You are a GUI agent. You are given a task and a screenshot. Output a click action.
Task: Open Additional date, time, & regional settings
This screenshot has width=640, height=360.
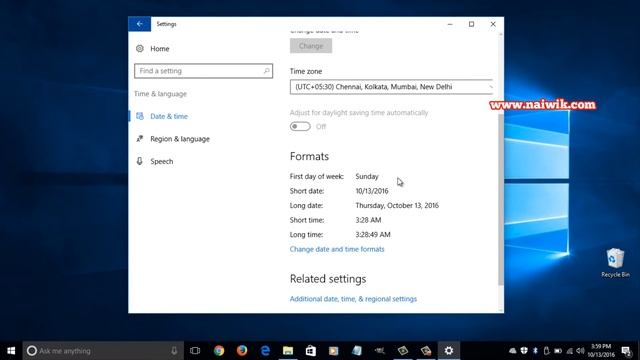tap(353, 299)
